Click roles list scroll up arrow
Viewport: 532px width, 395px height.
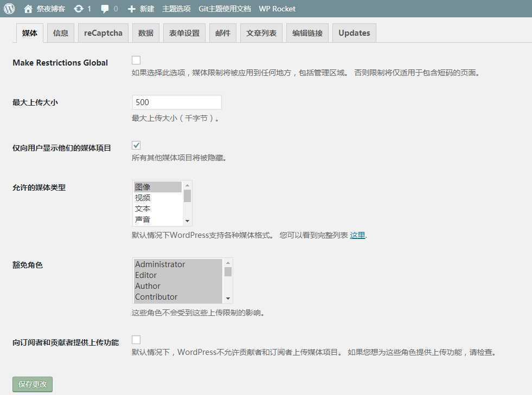pyautogui.click(x=228, y=263)
